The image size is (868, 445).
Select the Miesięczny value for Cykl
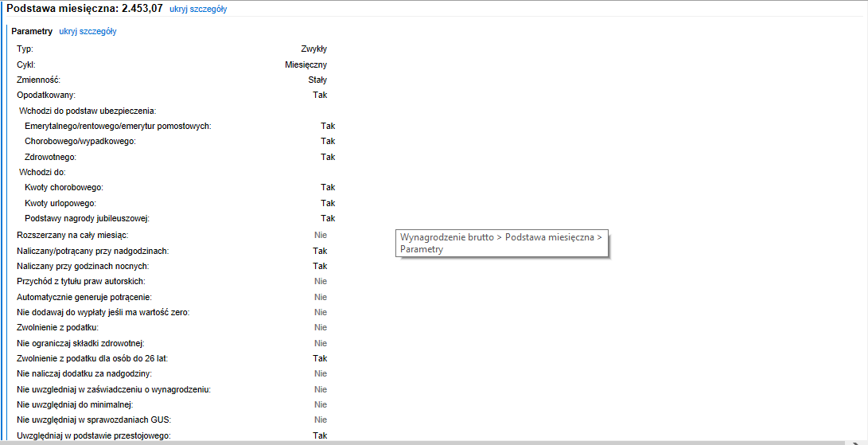(x=306, y=64)
